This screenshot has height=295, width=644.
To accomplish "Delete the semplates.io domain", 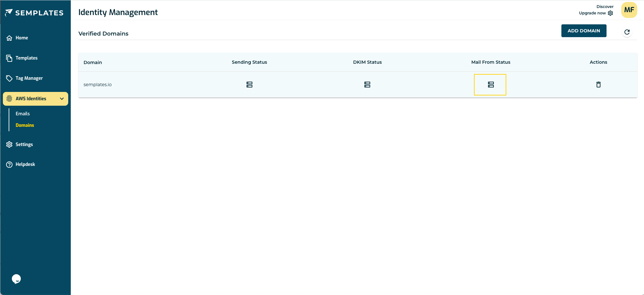I will [599, 85].
